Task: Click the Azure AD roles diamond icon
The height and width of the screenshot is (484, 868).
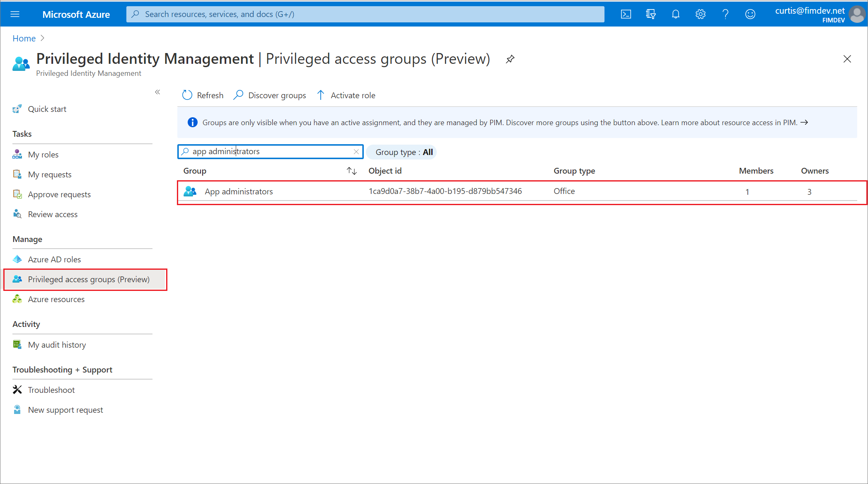Action: click(17, 259)
